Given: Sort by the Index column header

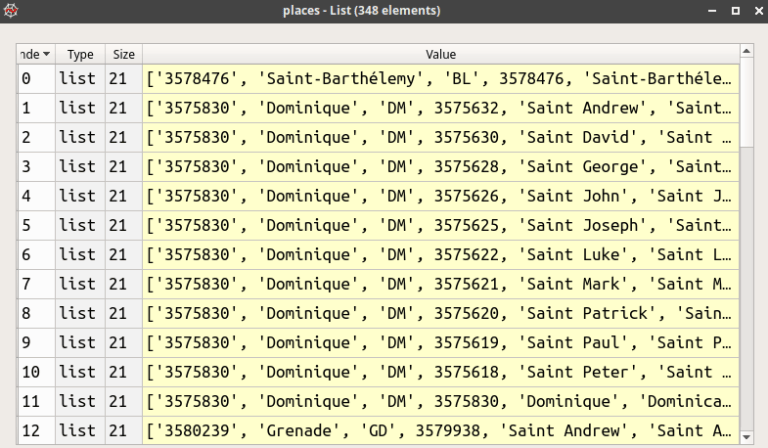Looking at the screenshot, I should (x=36, y=54).
